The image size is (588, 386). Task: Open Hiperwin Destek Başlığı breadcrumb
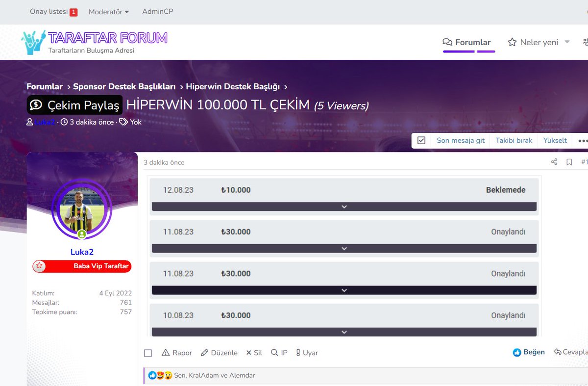pos(233,86)
